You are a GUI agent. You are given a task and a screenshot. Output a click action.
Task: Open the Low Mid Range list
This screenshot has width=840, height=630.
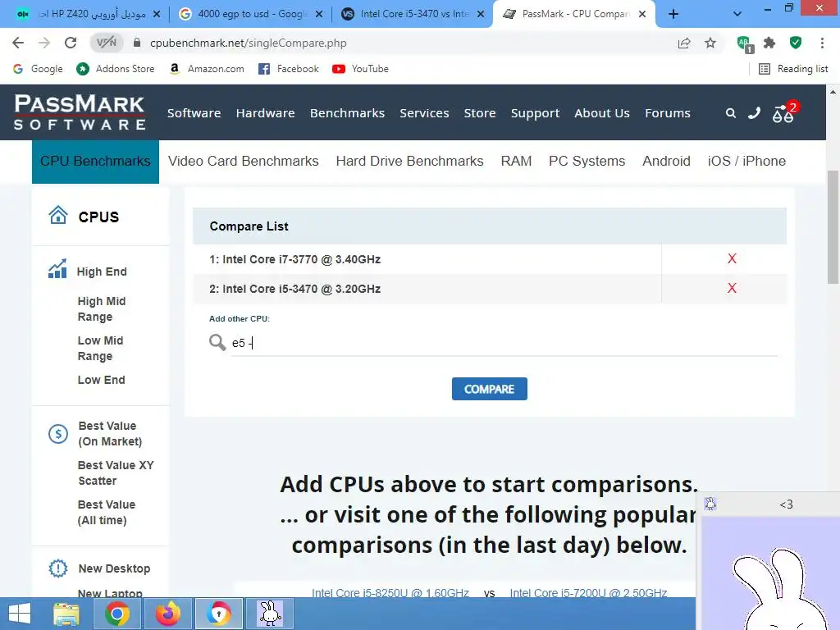click(101, 348)
